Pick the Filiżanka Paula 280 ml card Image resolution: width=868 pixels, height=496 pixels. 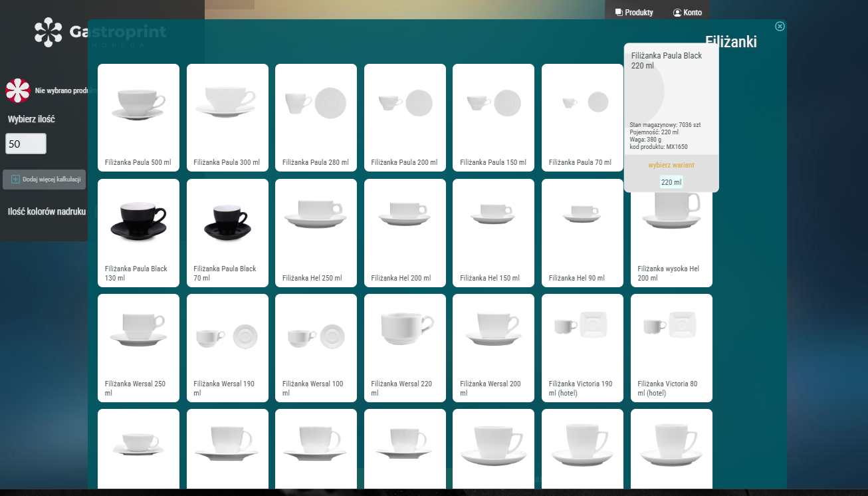point(316,118)
